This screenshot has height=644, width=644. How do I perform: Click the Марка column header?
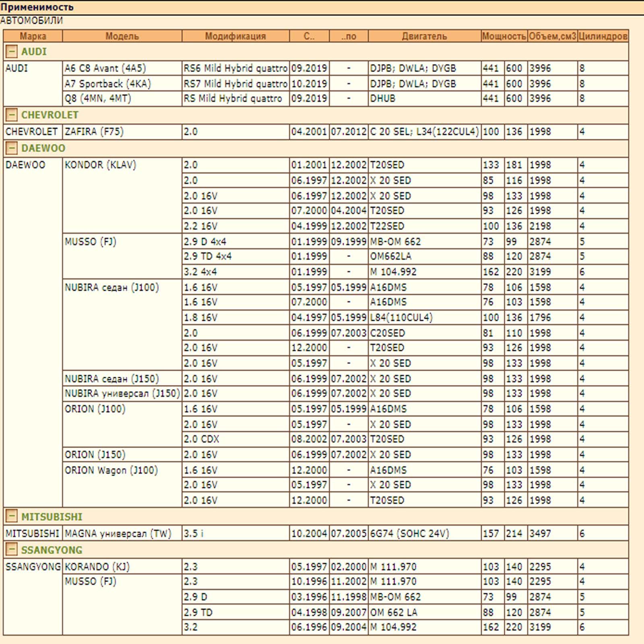point(33,36)
